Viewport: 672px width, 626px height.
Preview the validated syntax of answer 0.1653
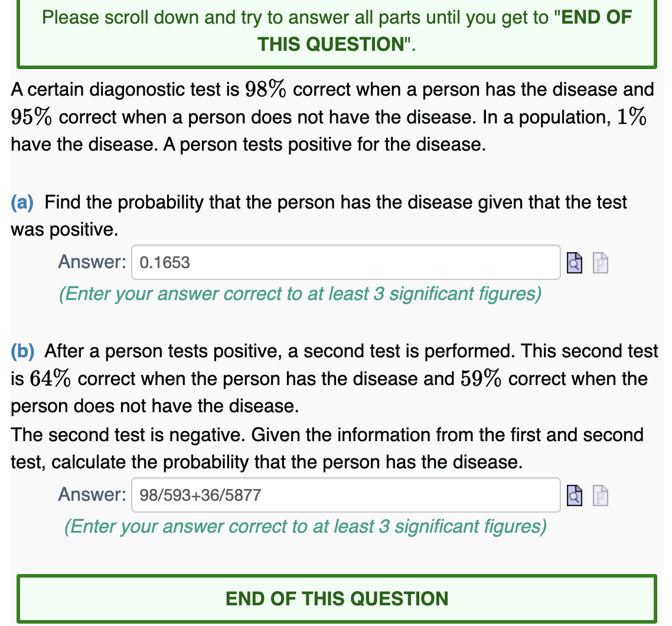click(574, 262)
